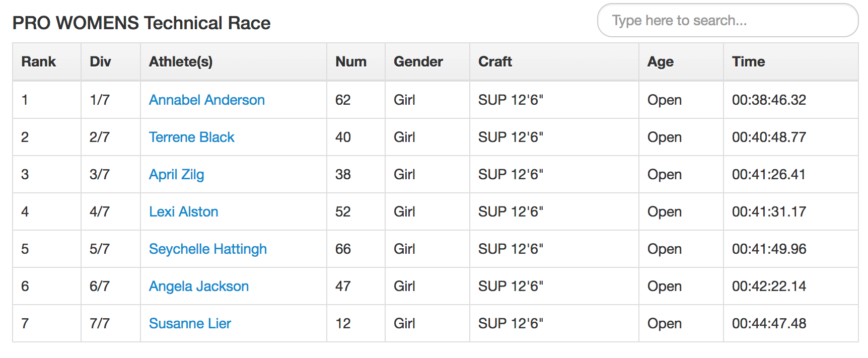Sort table by Age column header
Viewport: 868px width, 358px height.
pyautogui.click(x=660, y=61)
